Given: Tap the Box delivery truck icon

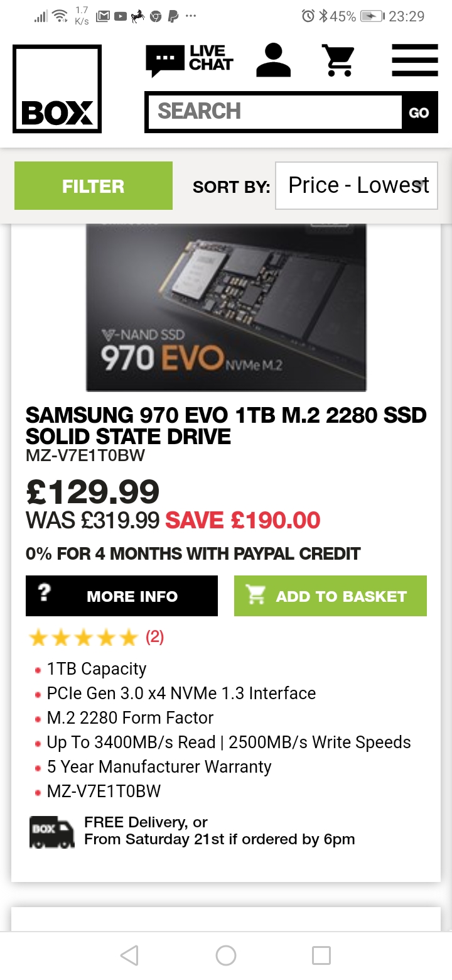Looking at the screenshot, I should (x=52, y=832).
